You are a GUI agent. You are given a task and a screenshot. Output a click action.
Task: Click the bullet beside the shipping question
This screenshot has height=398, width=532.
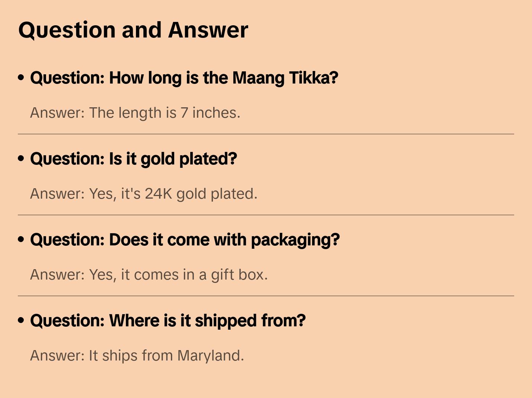click(x=21, y=320)
